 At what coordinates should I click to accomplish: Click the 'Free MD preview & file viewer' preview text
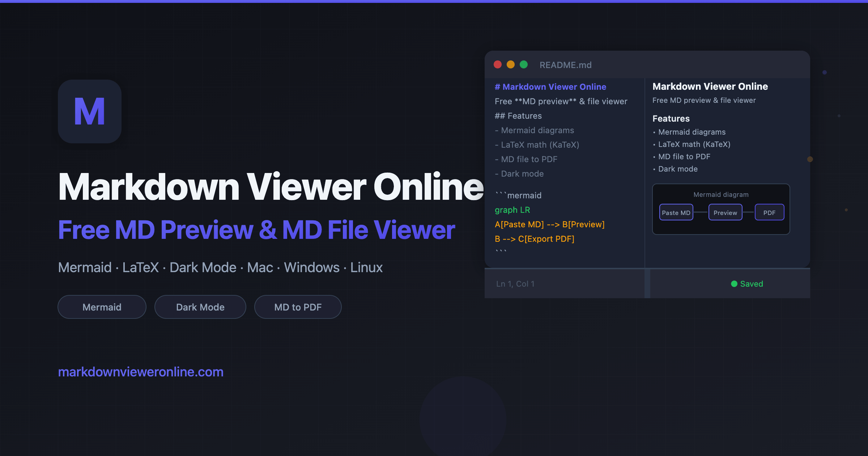click(704, 100)
